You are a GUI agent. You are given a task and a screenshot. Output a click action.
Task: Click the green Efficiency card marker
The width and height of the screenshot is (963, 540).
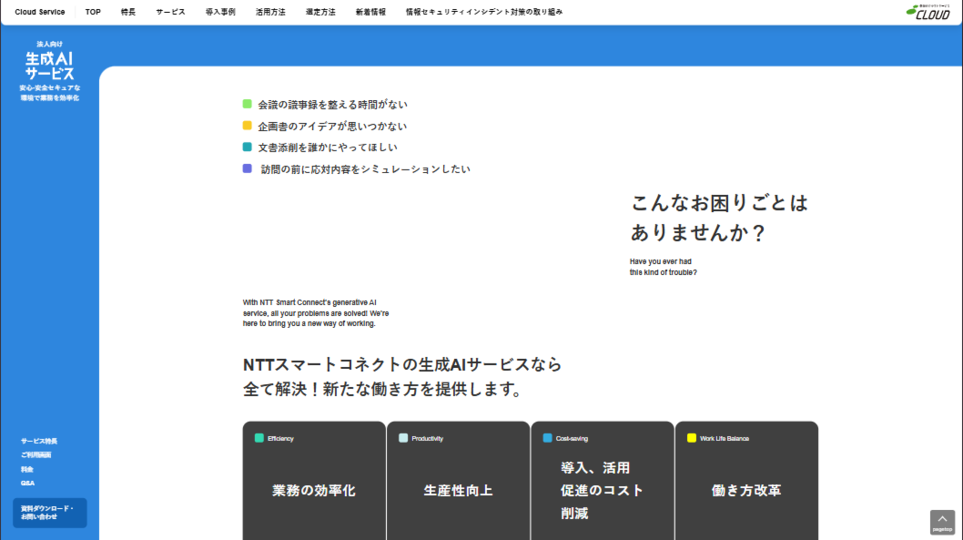click(259, 438)
